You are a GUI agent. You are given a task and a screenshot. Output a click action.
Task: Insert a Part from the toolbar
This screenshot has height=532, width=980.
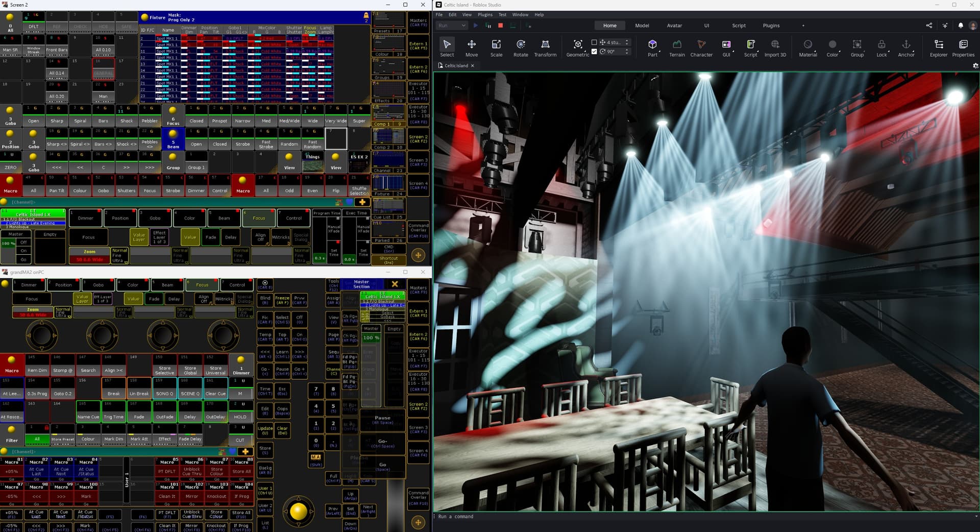point(652,47)
